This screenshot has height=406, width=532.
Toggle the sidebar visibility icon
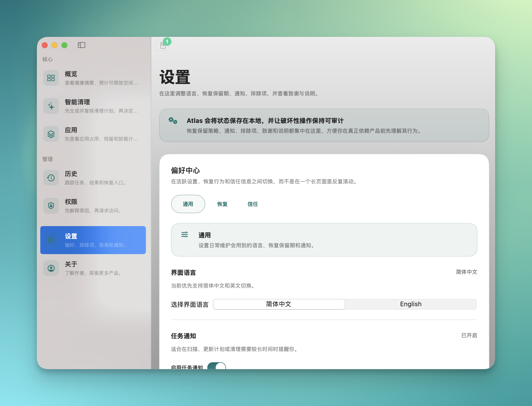pyautogui.click(x=82, y=45)
